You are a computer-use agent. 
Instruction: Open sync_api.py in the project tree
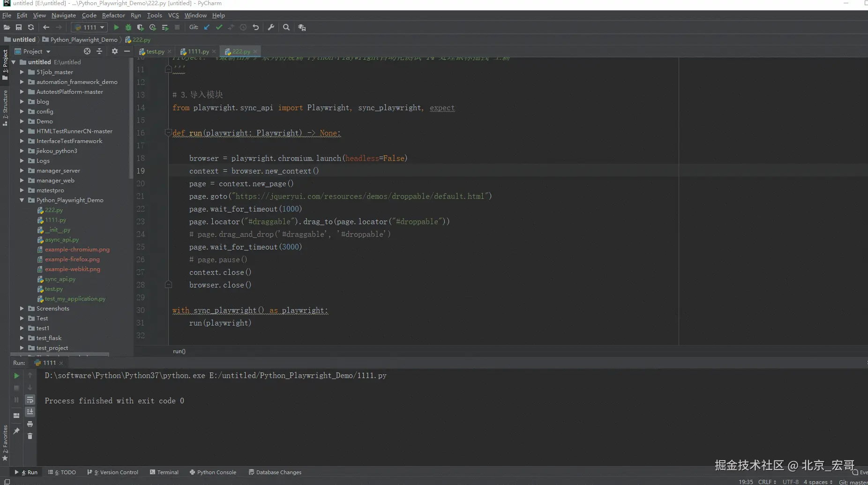coord(60,279)
